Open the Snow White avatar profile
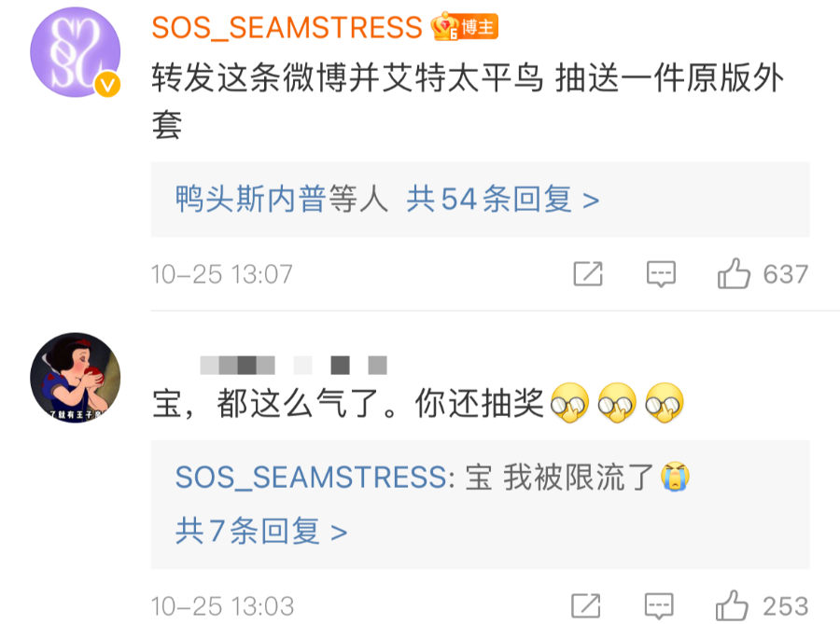 tap(75, 377)
